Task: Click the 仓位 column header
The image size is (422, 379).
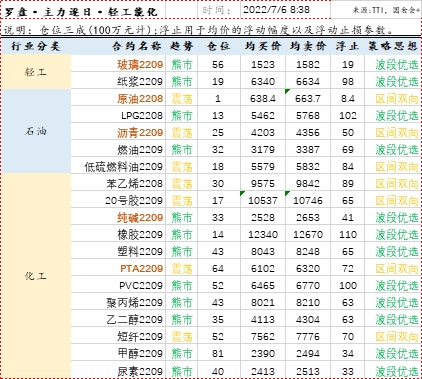Action: [x=219, y=46]
